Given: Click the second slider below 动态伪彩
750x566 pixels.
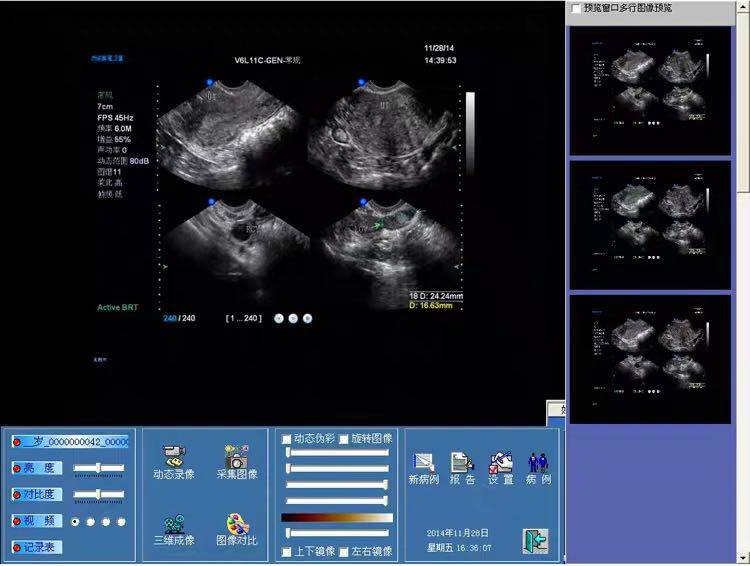Looking at the screenshot, I should pyautogui.click(x=337, y=468).
